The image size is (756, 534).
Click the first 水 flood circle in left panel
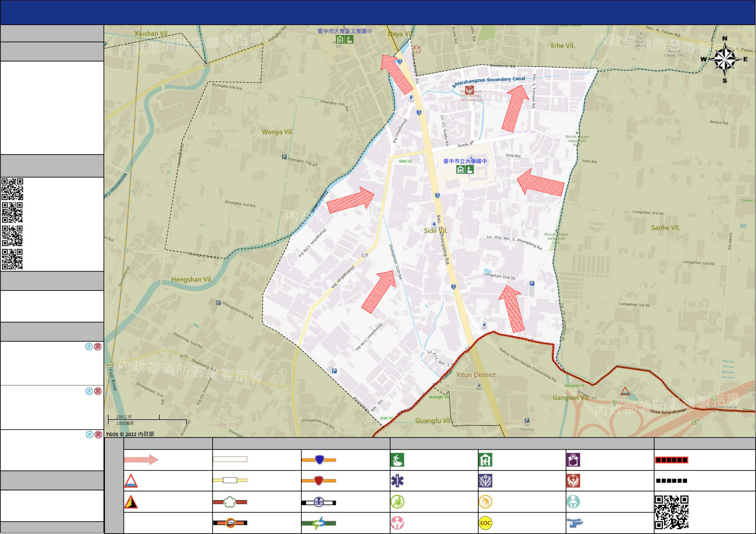[89, 347]
